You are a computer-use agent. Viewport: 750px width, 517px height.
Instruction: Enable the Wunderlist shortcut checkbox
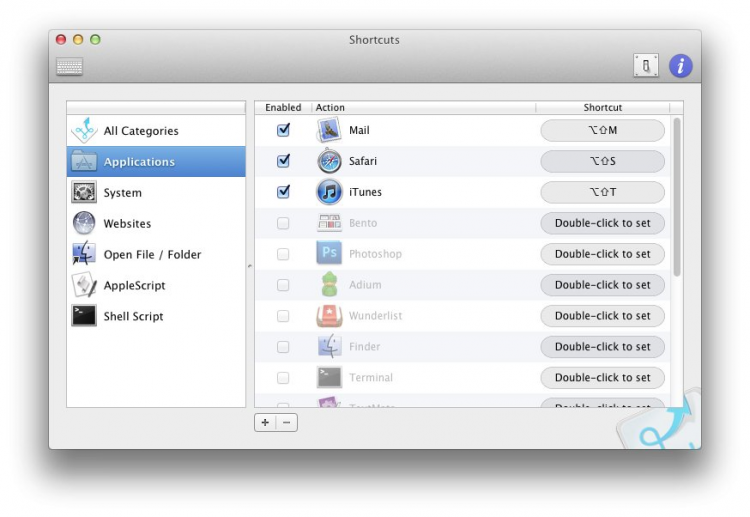tap(283, 316)
